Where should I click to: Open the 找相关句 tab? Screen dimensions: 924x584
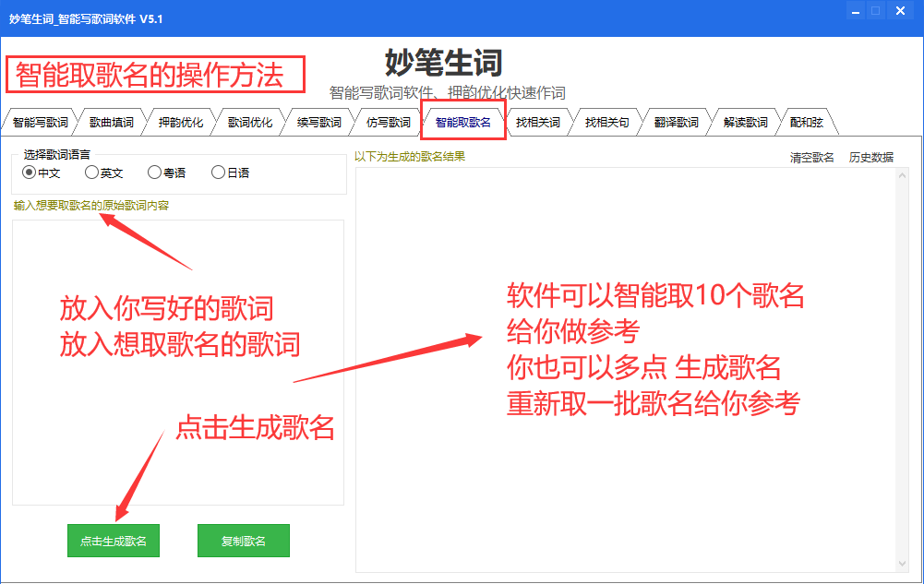[607, 123]
